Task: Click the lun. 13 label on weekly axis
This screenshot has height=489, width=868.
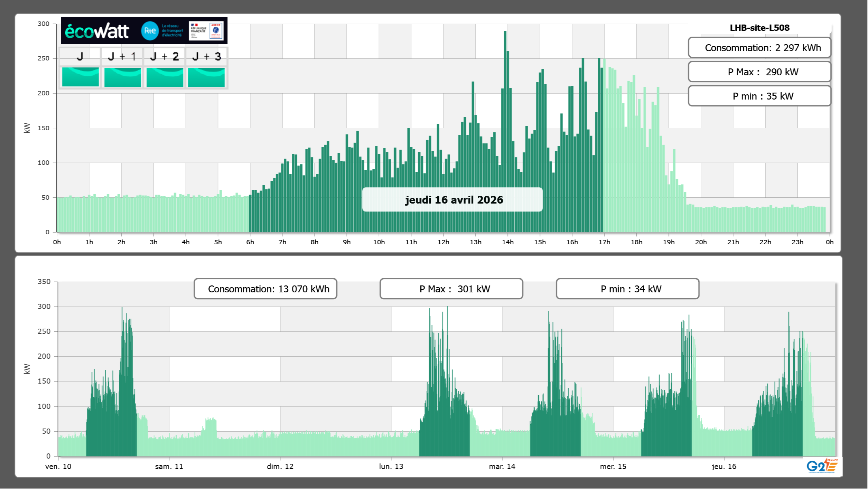Action: pyautogui.click(x=391, y=467)
